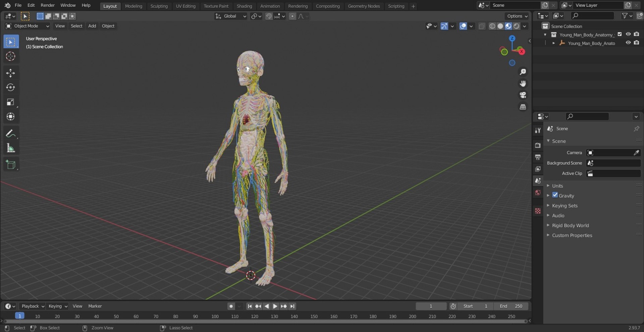Image resolution: width=644 pixels, height=332 pixels.
Task: Open the Texture properties tab
Action: (538, 211)
